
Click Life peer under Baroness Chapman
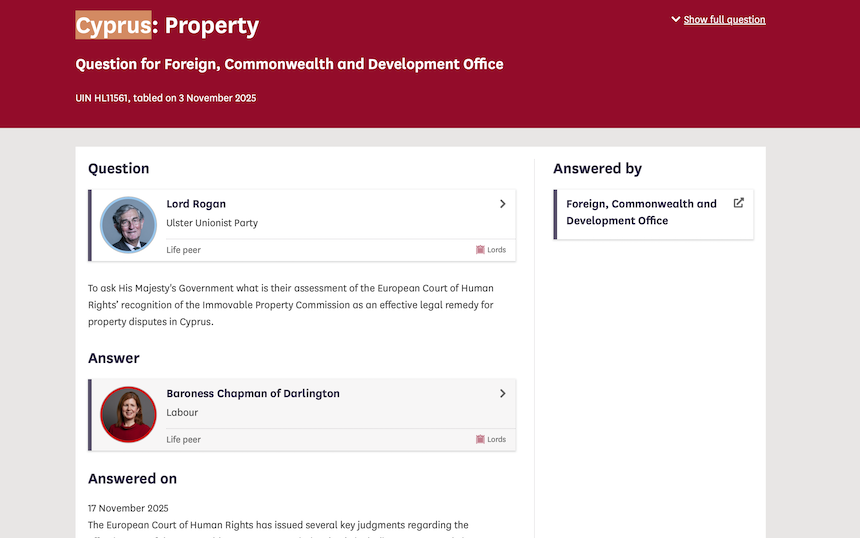coord(183,440)
